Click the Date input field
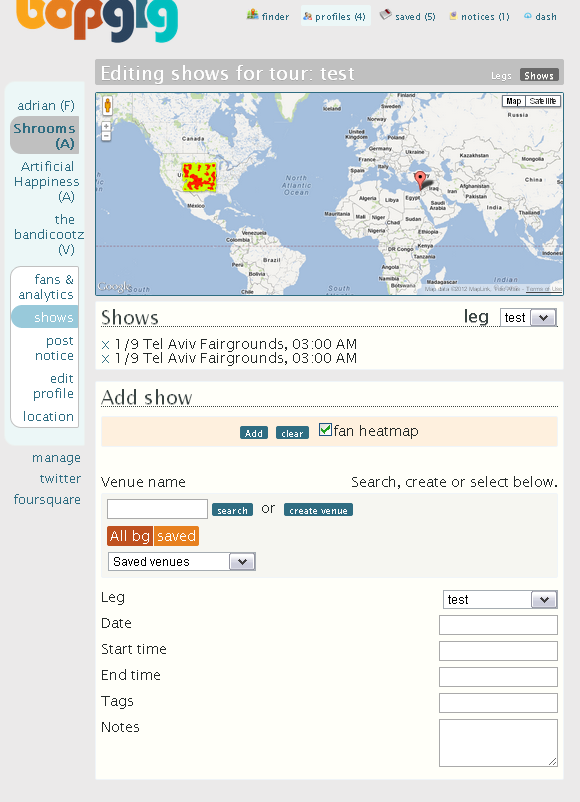The width and height of the screenshot is (580, 802). 498,625
